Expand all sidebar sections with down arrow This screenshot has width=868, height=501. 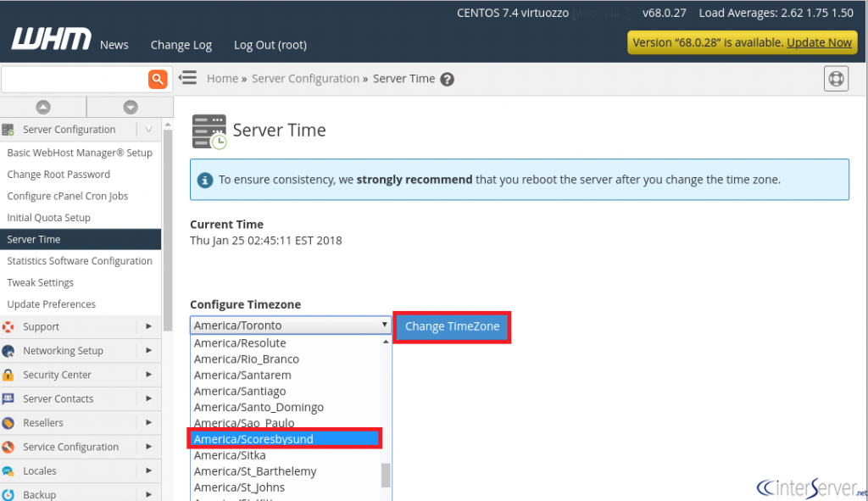click(131, 107)
